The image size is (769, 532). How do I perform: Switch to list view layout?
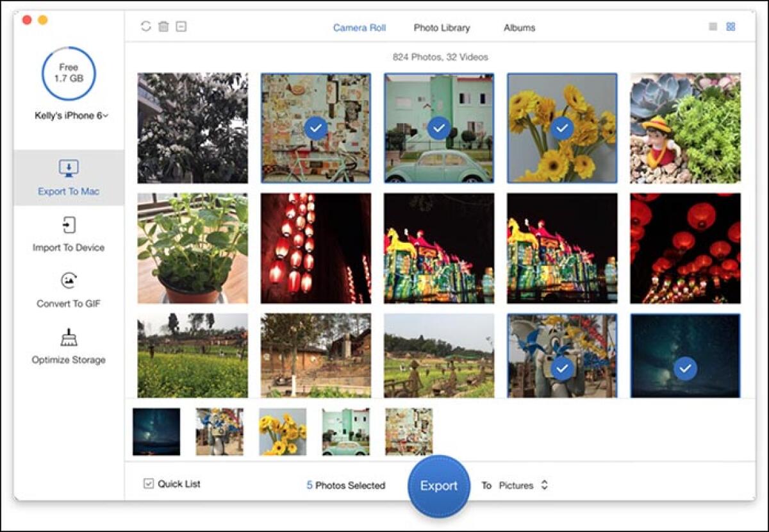(x=713, y=28)
